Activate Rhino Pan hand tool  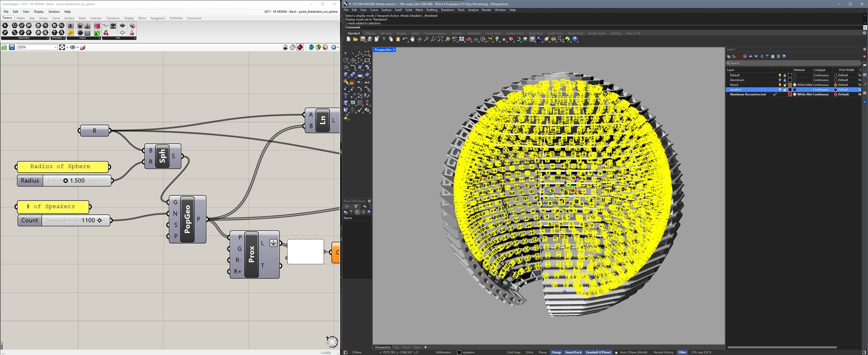click(x=412, y=39)
